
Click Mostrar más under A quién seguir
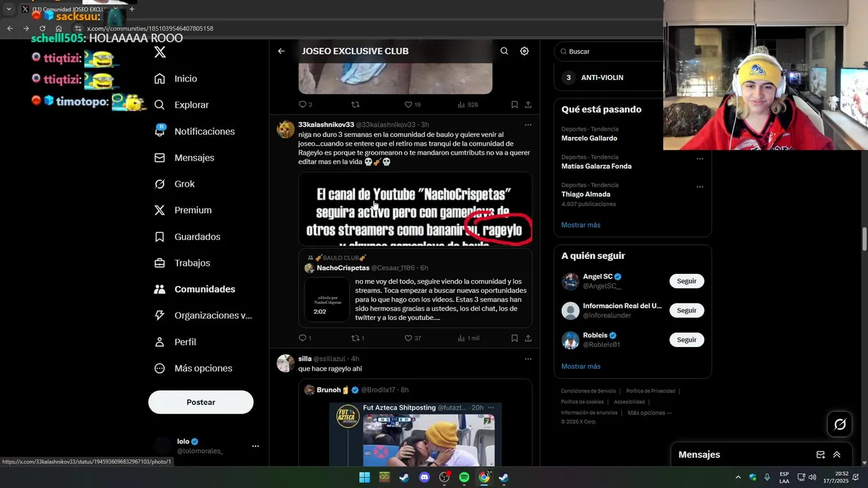point(580,366)
